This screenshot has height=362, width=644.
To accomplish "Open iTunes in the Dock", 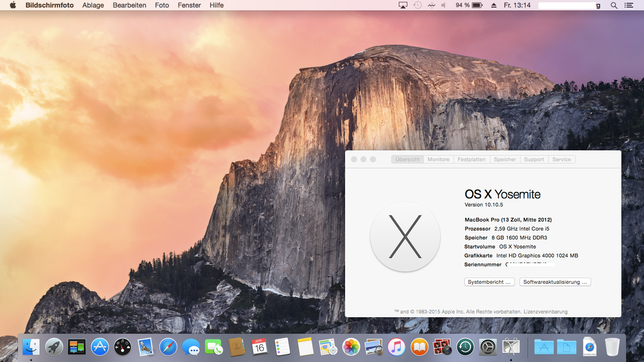I will click(396, 347).
